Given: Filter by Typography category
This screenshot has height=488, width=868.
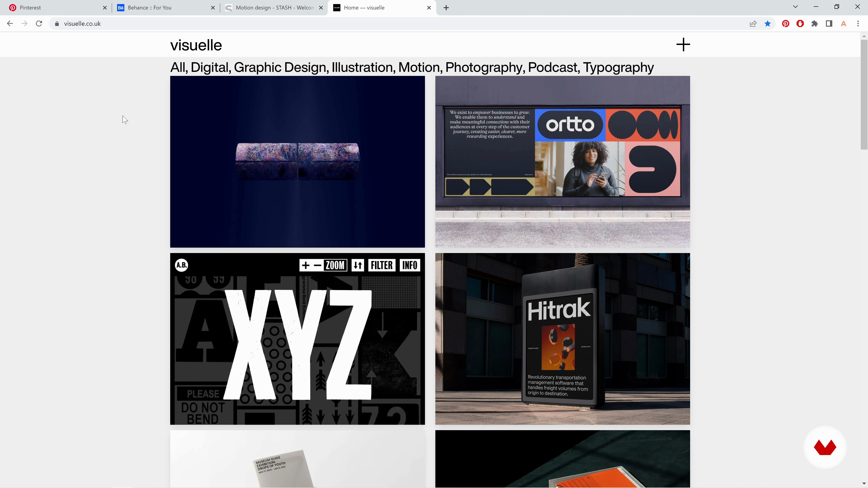Looking at the screenshot, I should 618,67.
